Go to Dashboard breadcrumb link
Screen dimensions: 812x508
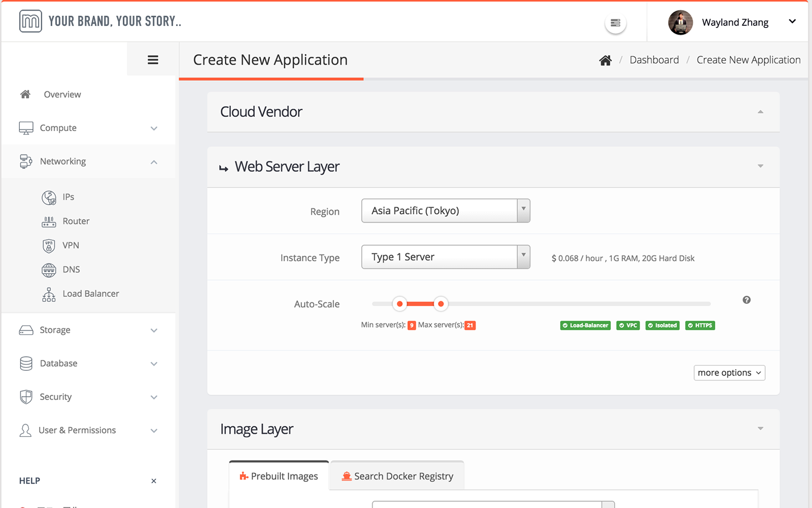654,60
